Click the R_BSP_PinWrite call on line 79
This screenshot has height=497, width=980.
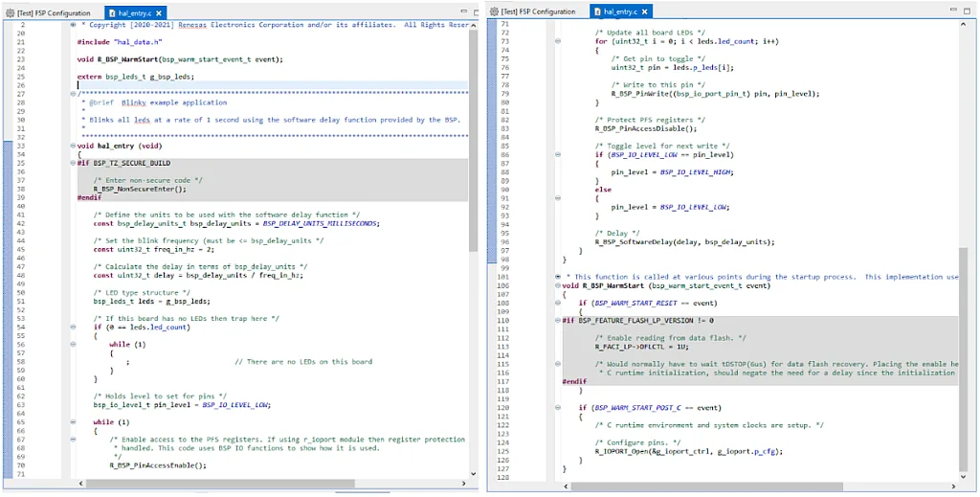coord(714,93)
